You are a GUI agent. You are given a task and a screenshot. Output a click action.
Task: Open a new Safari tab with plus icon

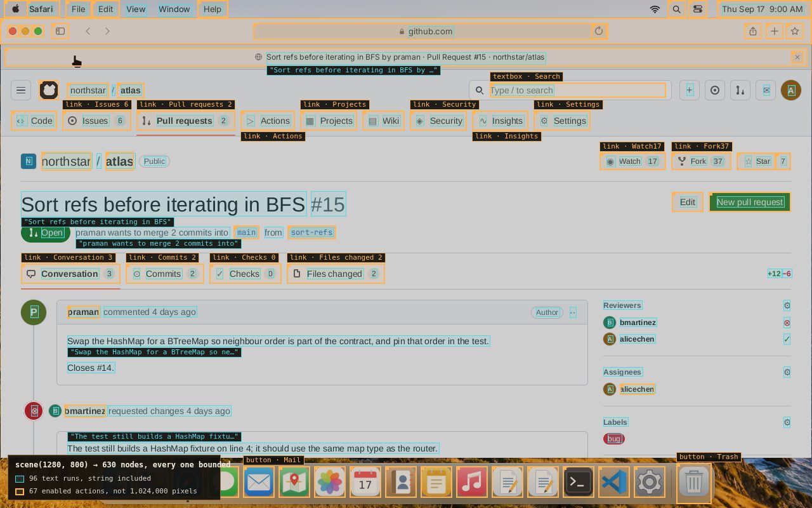tap(775, 31)
